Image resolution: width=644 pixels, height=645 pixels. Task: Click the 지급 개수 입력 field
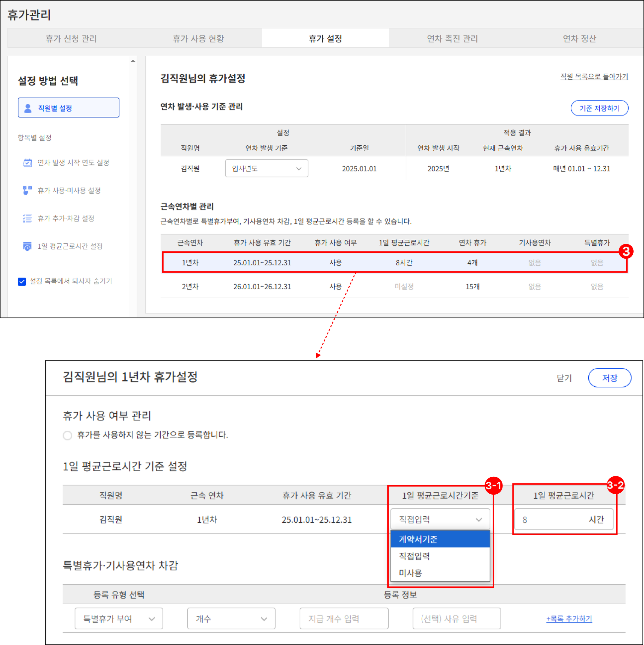click(x=344, y=619)
